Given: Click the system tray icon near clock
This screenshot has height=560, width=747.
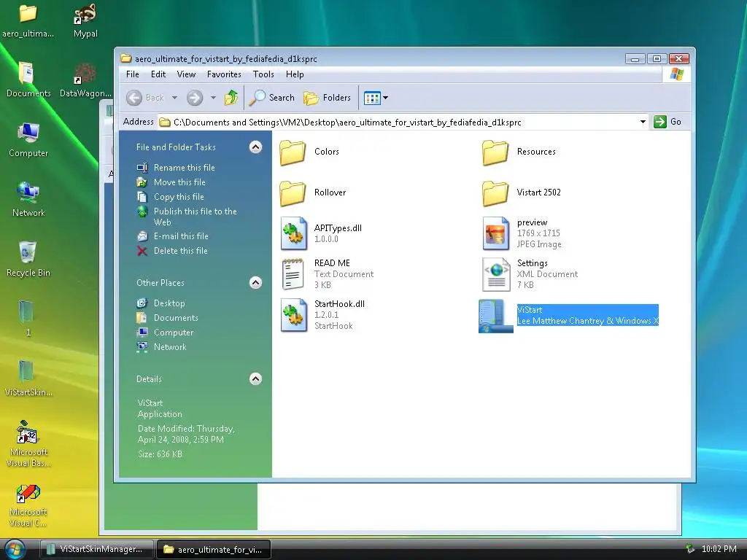Looking at the screenshot, I should coord(690,549).
